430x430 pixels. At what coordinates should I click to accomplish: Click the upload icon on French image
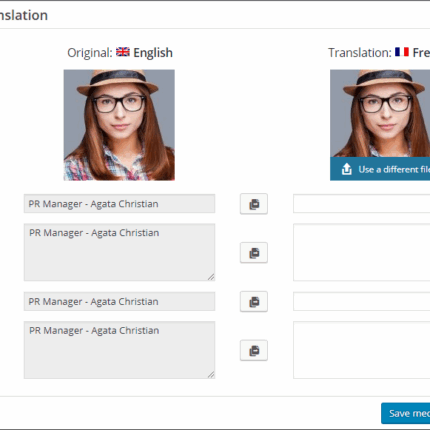tap(347, 169)
